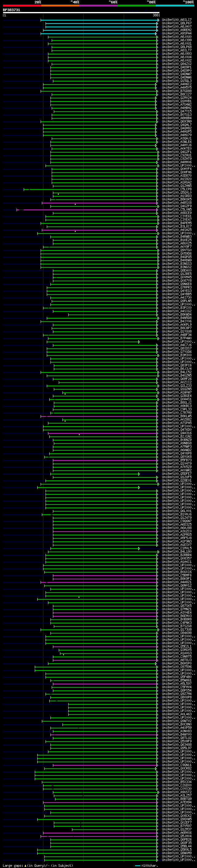197x868 pixels.
Task: Select hit UniRef100_Q087Y8
Action: pyautogui.click(x=177, y=281)
